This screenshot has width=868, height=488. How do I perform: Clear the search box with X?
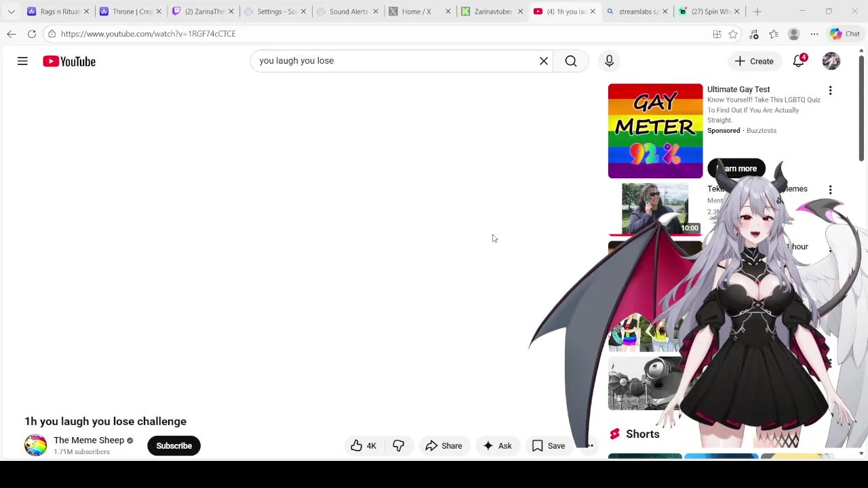[543, 61]
